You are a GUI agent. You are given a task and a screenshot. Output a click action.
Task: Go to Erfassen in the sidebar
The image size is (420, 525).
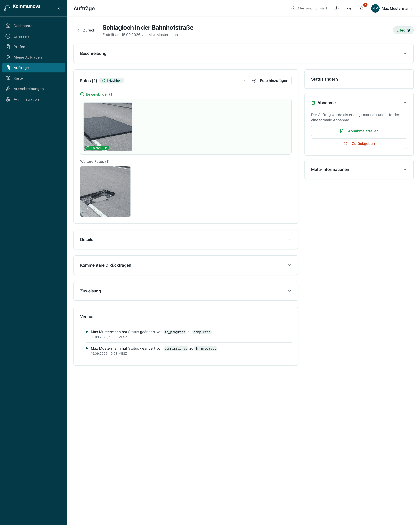point(34,36)
